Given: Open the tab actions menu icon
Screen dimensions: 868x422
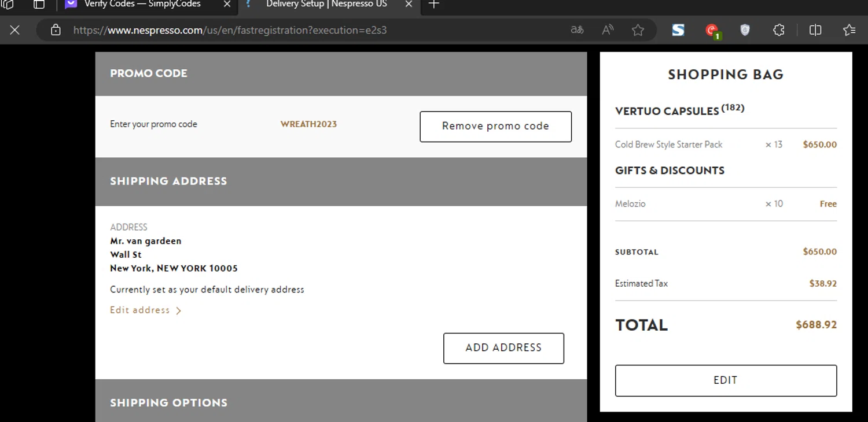Looking at the screenshot, I should tap(39, 5).
